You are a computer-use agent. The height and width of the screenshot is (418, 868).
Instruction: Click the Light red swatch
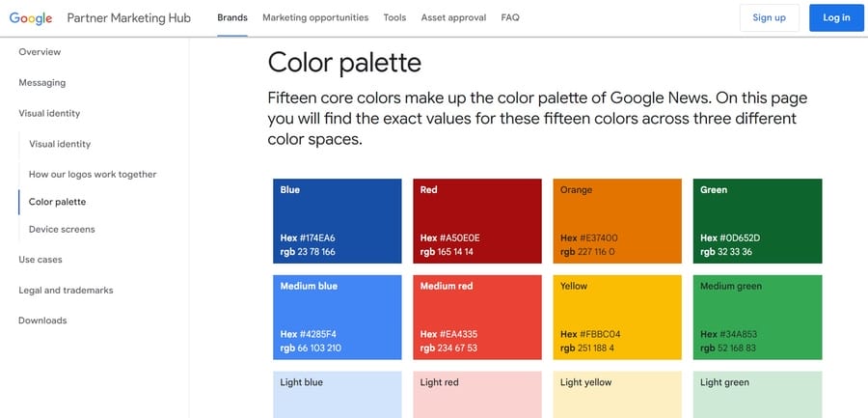pos(477,394)
